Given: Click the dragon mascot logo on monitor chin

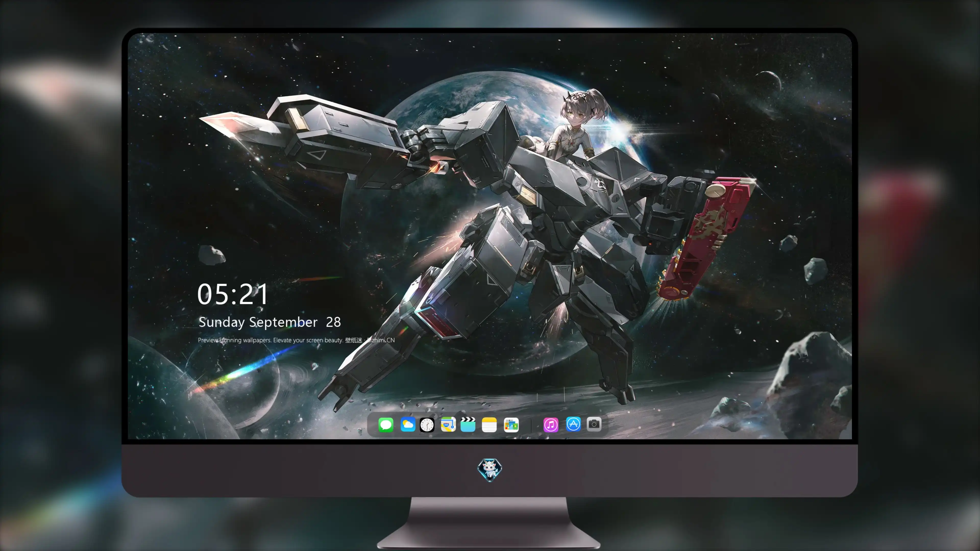Looking at the screenshot, I should pyautogui.click(x=490, y=470).
